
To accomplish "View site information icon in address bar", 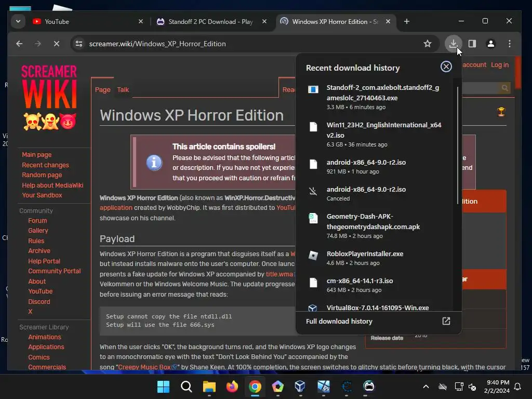I will coord(79,44).
